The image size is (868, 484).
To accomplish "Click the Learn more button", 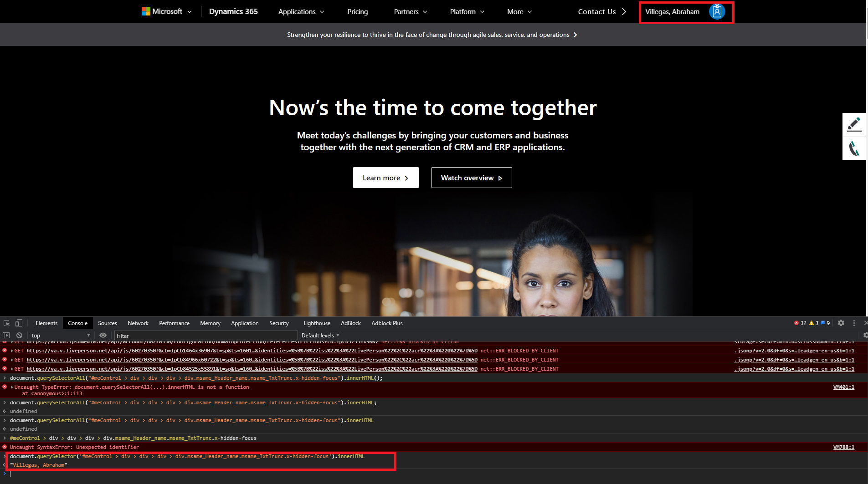I will [x=385, y=178].
